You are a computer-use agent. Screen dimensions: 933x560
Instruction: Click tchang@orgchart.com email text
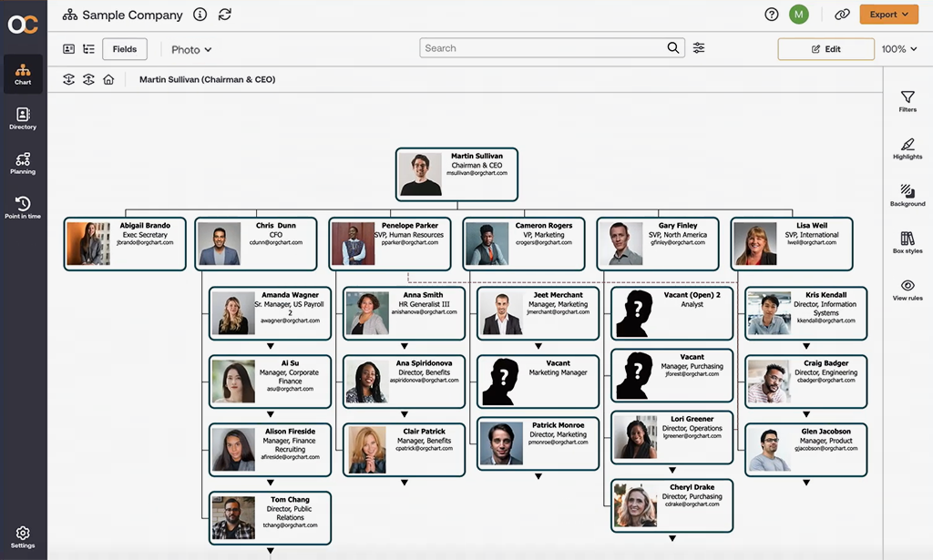291,525
